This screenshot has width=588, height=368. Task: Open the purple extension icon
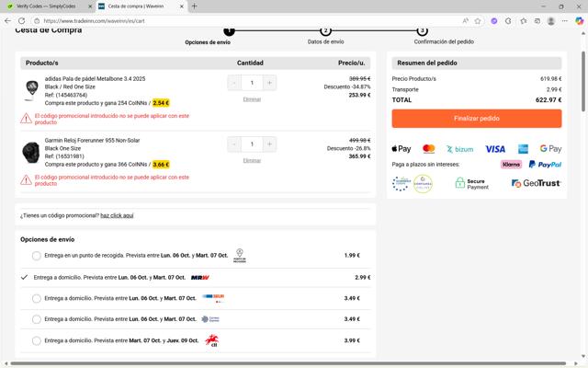pyautogui.click(x=494, y=21)
